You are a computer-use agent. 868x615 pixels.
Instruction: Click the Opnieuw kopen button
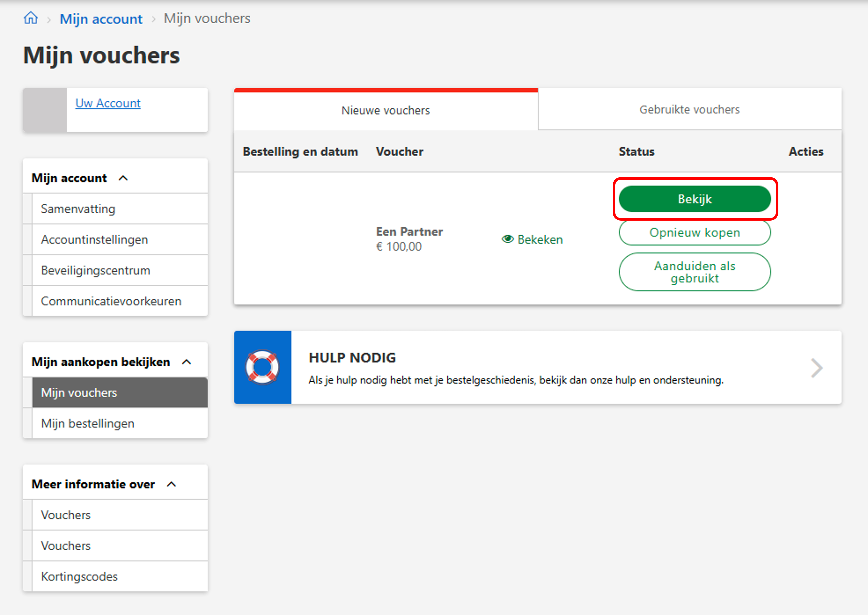tap(695, 233)
